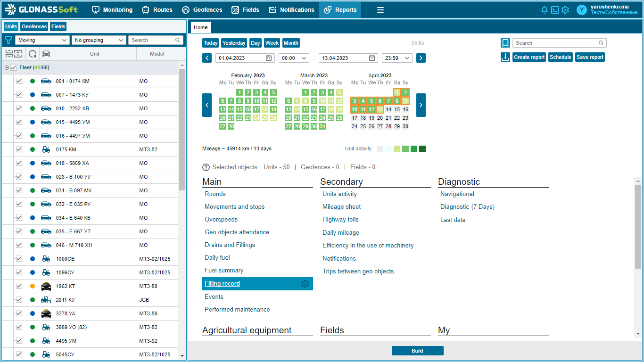644x362 pixels.
Task: Uncheck the unit 0175 KM checkbox
Action: 19,149
